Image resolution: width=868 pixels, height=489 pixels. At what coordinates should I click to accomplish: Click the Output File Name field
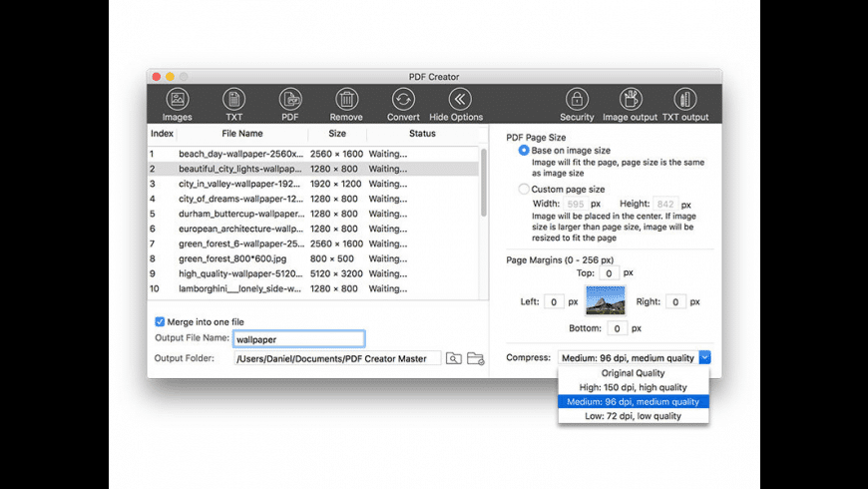point(299,339)
